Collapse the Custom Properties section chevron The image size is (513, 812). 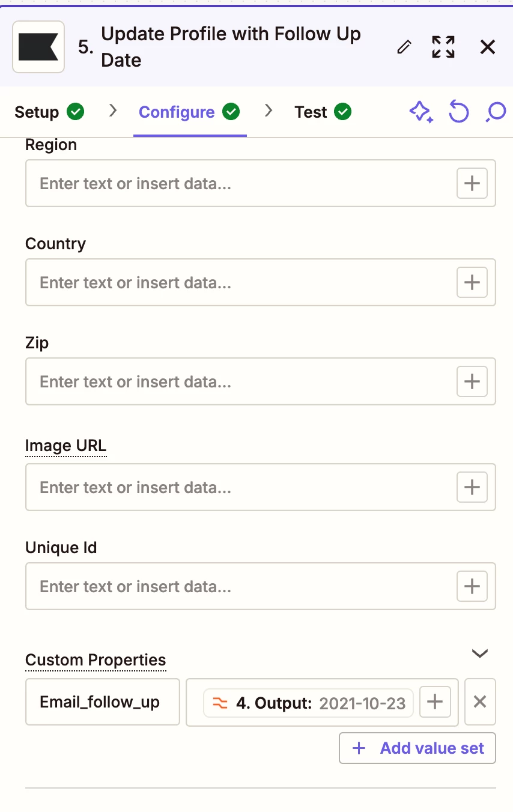[x=479, y=653]
